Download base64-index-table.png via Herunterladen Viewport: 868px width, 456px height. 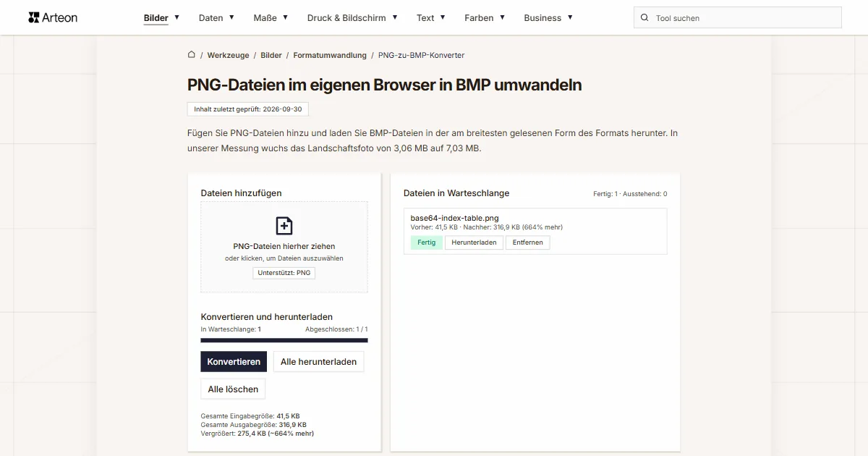[474, 242]
